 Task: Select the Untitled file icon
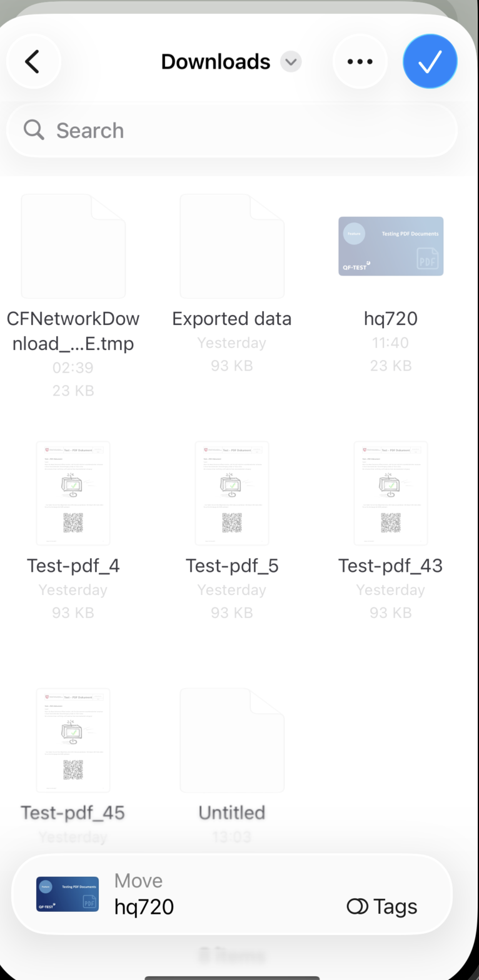click(x=232, y=740)
